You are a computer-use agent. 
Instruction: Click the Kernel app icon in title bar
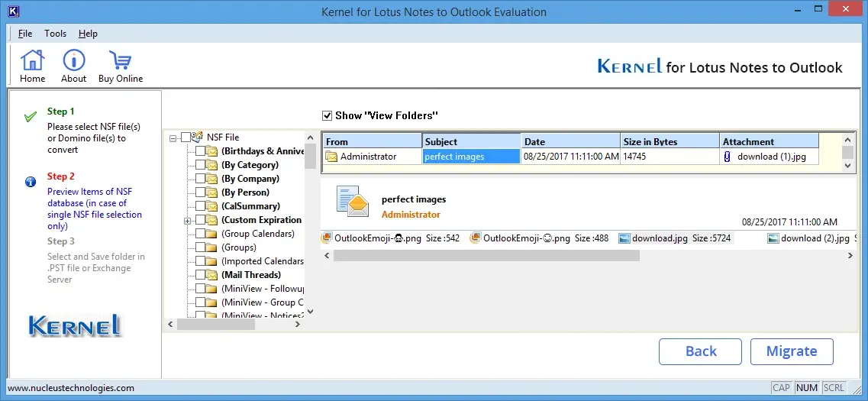tap(15, 11)
